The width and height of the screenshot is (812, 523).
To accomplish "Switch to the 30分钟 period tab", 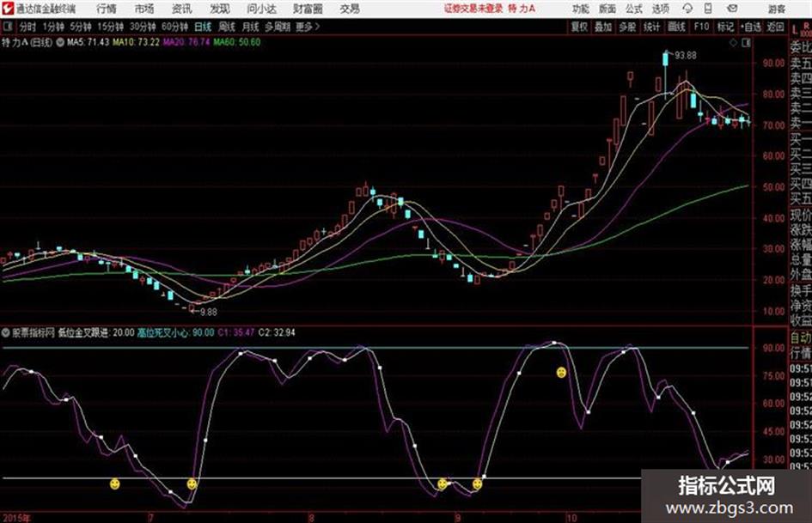I will (143, 27).
